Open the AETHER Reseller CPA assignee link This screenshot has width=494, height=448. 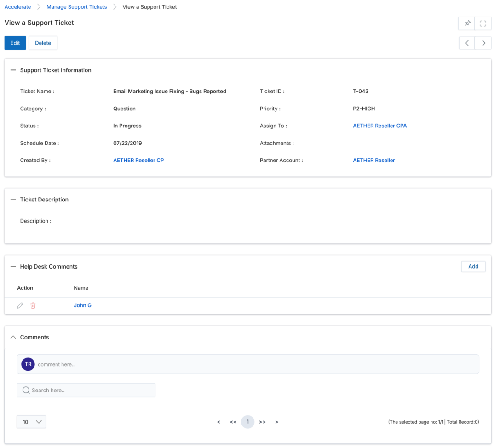379,126
